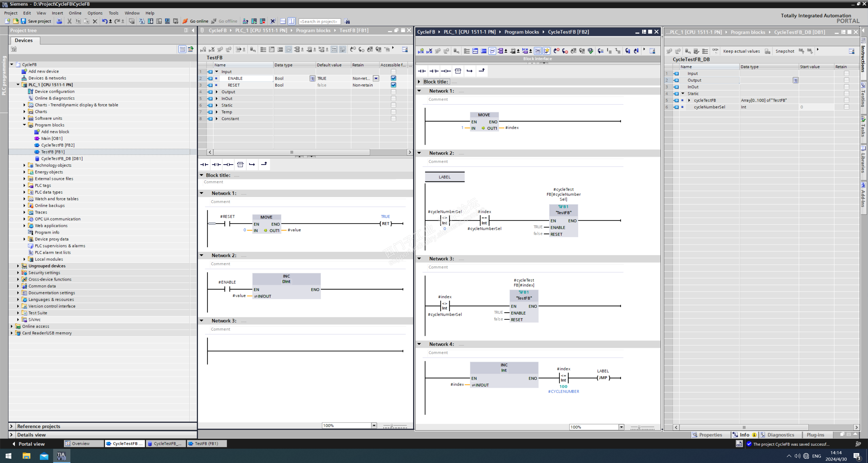868x463 pixels.
Task: Uncheck Accessible checkbox for ENABLE row
Action: coord(393,78)
